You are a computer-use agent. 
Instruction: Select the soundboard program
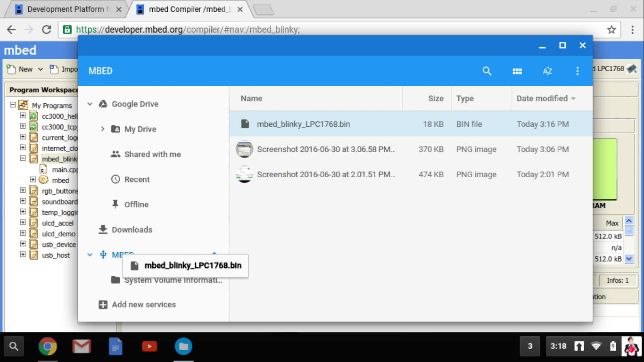pos(59,202)
